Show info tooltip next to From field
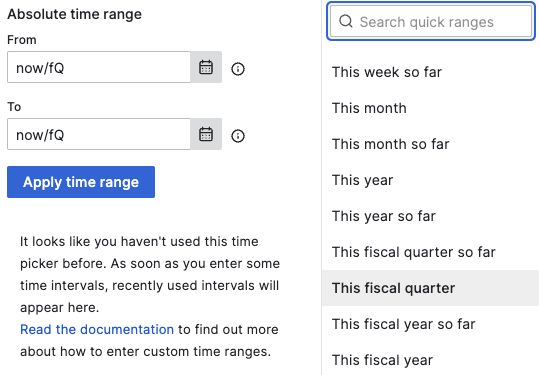 tap(238, 69)
